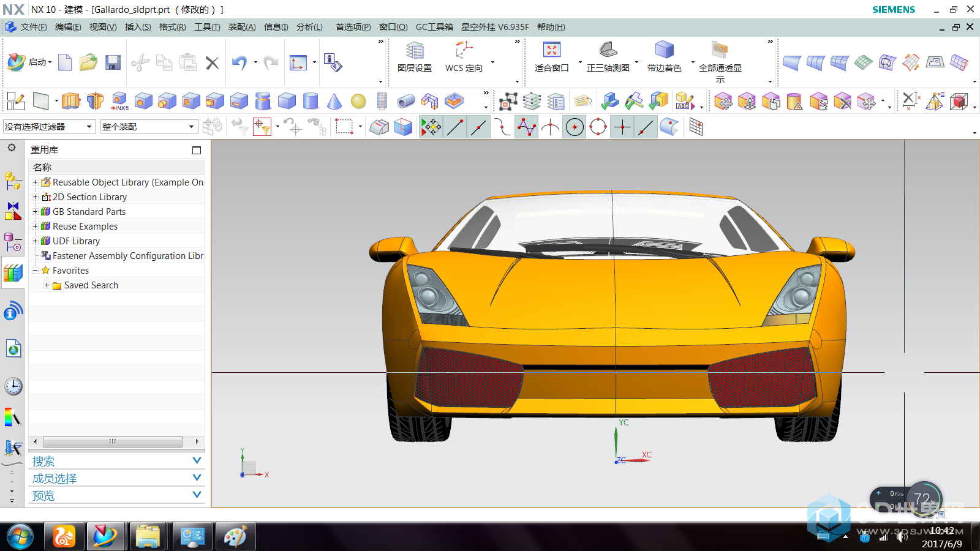
Task: Click the New file icon
Action: (x=65, y=62)
